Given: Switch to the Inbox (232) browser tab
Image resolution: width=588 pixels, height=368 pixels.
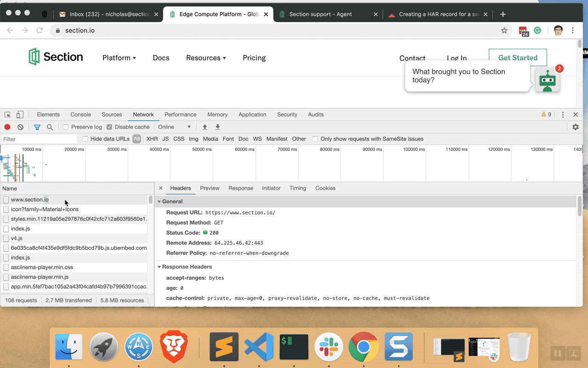Looking at the screenshot, I should 109,14.
